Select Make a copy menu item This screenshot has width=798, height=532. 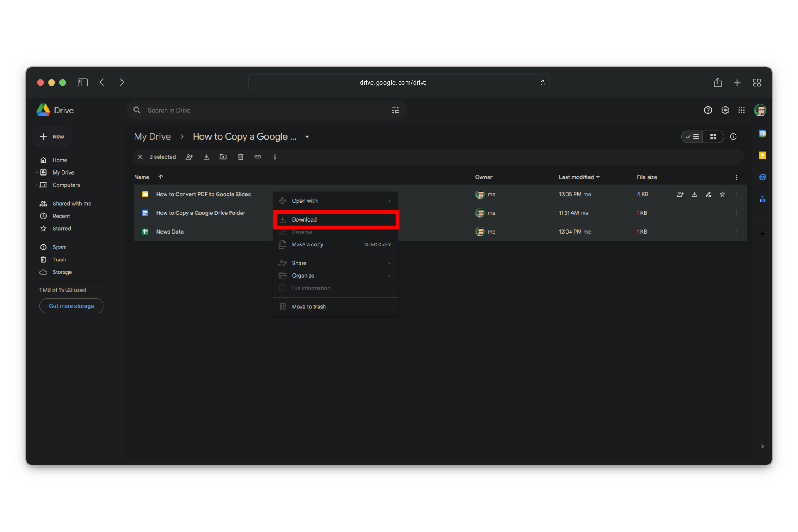308,244
